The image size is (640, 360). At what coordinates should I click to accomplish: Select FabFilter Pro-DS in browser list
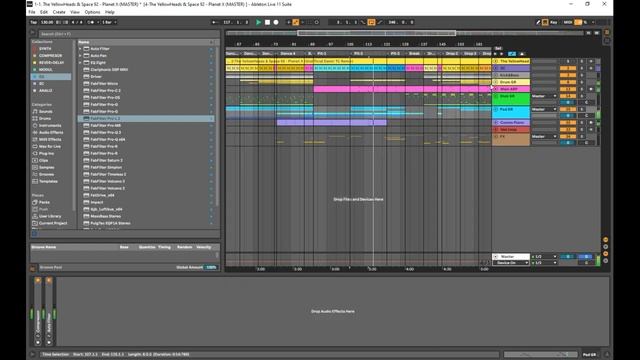pyautogui.click(x=146, y=98)
